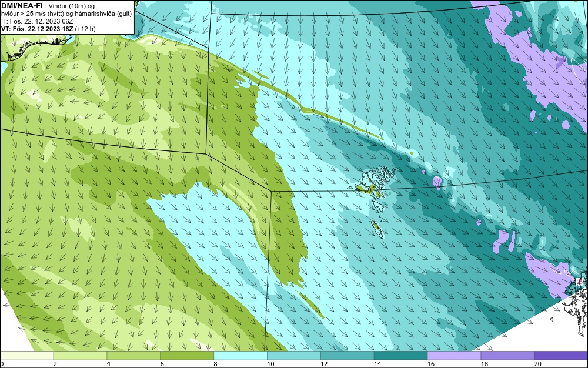Click the southernmost Faroe island (Suðuroy)
588x368 pixels.
pos(377,228)
